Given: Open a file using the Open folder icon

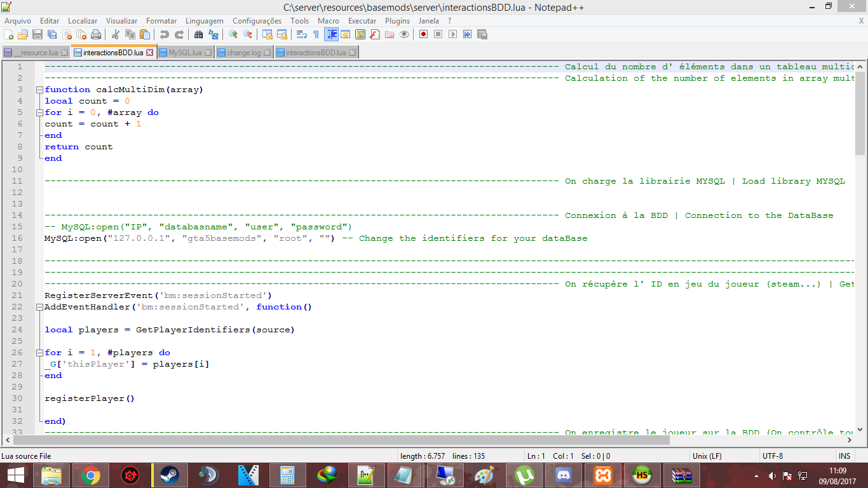Looking at the screenshot, I should (x=22, y=34).
